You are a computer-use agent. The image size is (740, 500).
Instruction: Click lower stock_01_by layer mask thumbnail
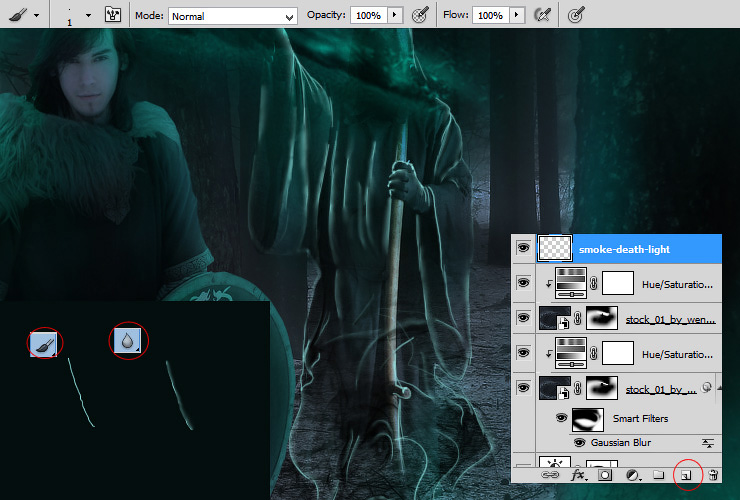pyautogui.click(x=602, y=388)
